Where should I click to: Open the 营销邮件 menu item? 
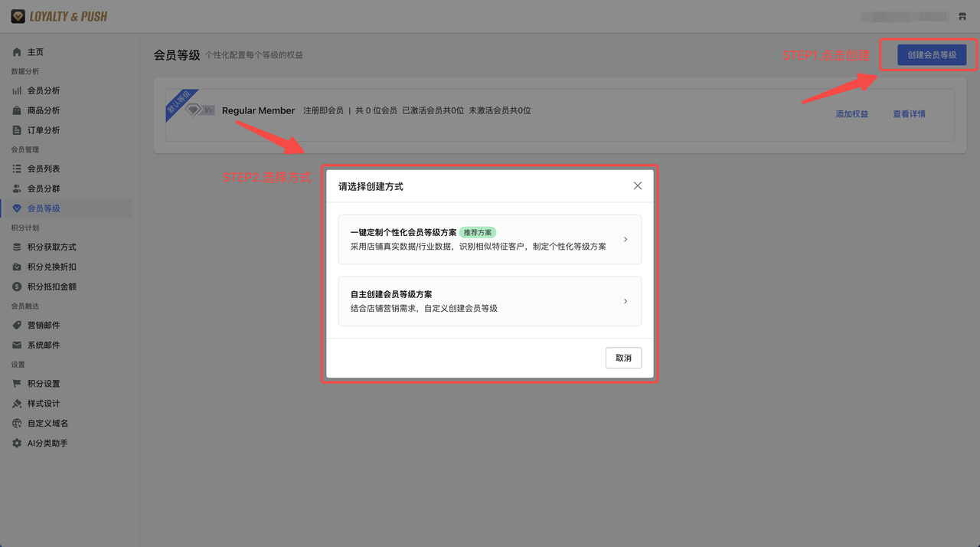tap(44, 326)
